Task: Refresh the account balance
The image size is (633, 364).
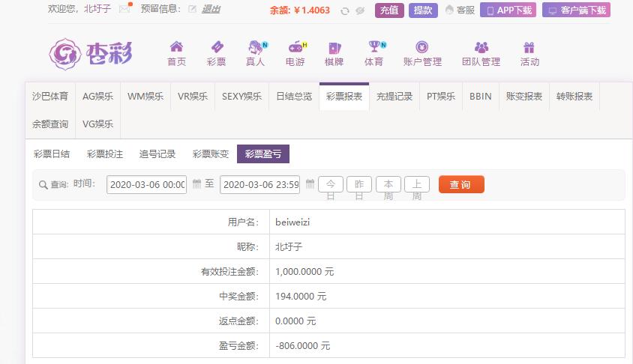Action: click(x=344, y=11)
